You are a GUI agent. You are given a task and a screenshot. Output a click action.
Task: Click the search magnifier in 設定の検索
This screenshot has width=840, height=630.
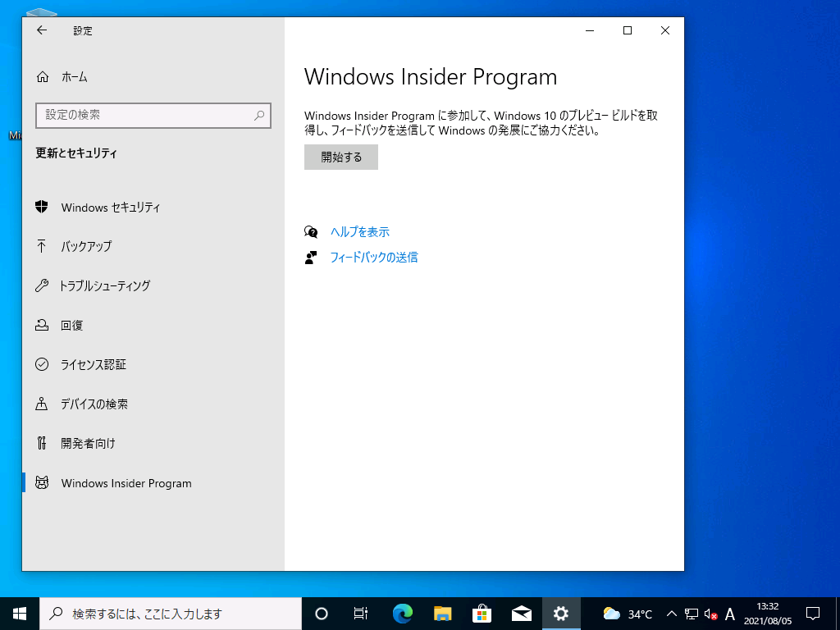tap(259, 115)
